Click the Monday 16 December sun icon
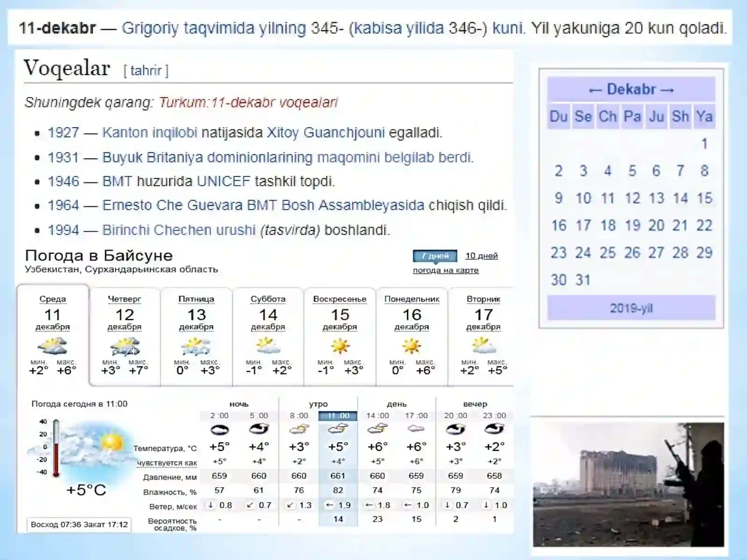Viewport: 747px width, 560px height. pos(412,346)
